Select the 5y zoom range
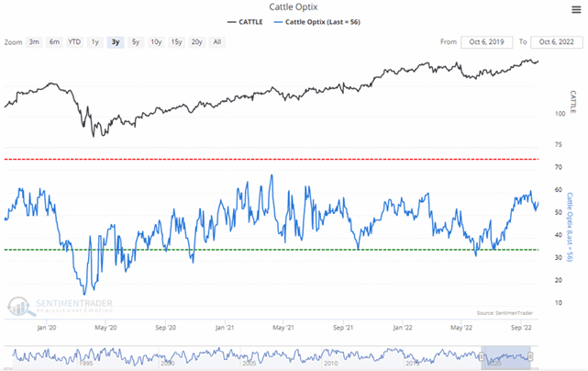This screenshot has height=371, width=588. [x=136, y=42]
